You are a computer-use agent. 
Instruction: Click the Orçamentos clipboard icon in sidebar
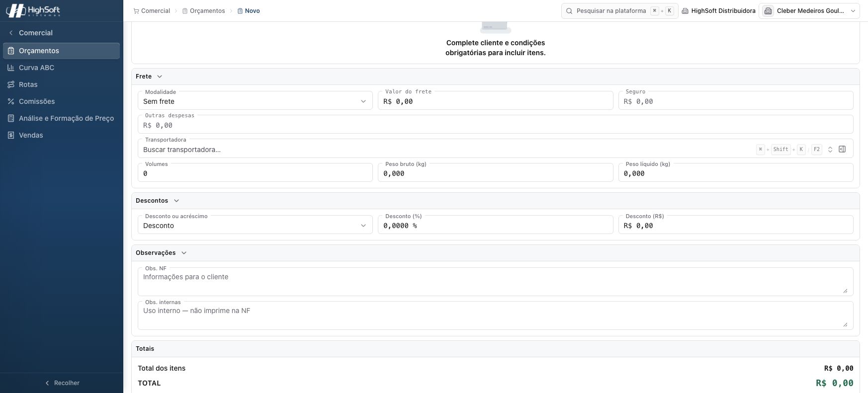[11, 51]
